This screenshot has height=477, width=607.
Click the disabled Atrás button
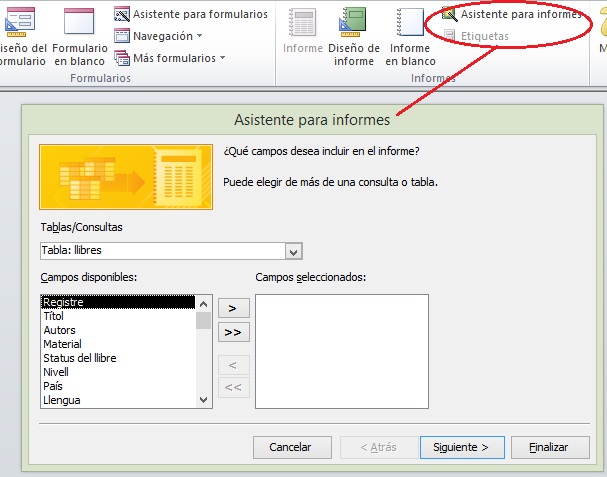tap(379, 448)
